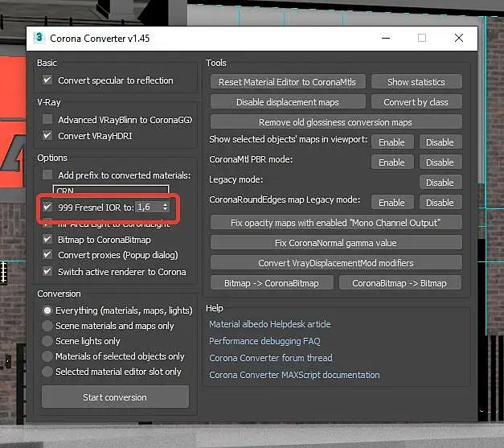Open Performance debugging FAQ link
The height and width of the screenshot is (448, 504).
point(264,341)
